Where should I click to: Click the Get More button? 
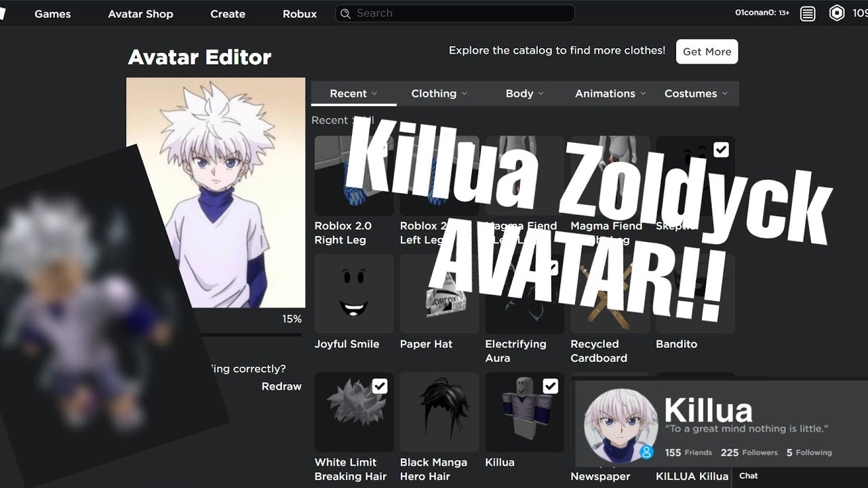pos(707,52)
